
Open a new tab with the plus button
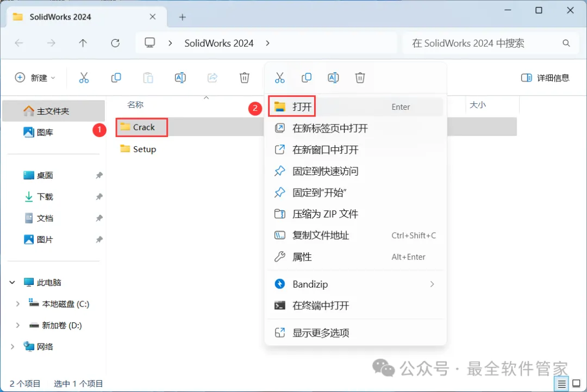[182, 17]
